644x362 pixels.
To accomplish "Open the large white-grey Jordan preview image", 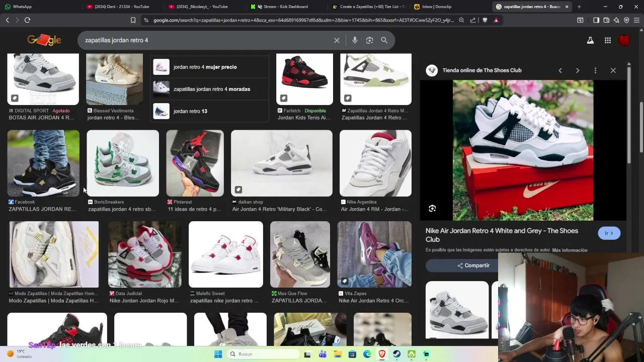I will tap(523, 150).
